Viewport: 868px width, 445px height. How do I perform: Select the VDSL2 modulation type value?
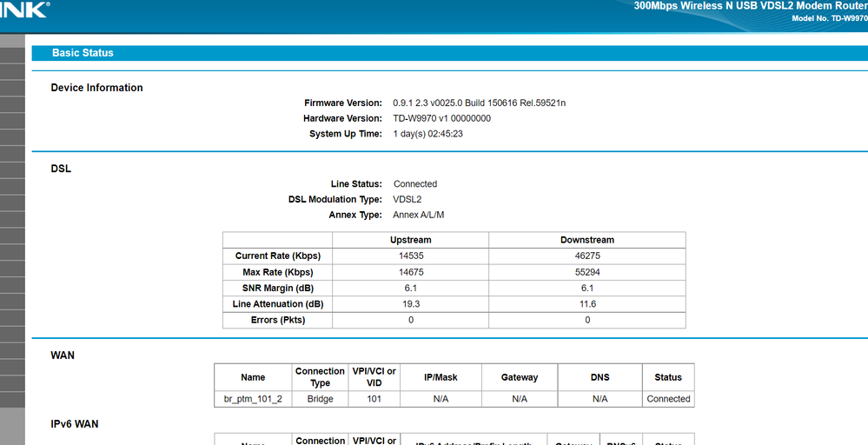click(x=407, y=200)
